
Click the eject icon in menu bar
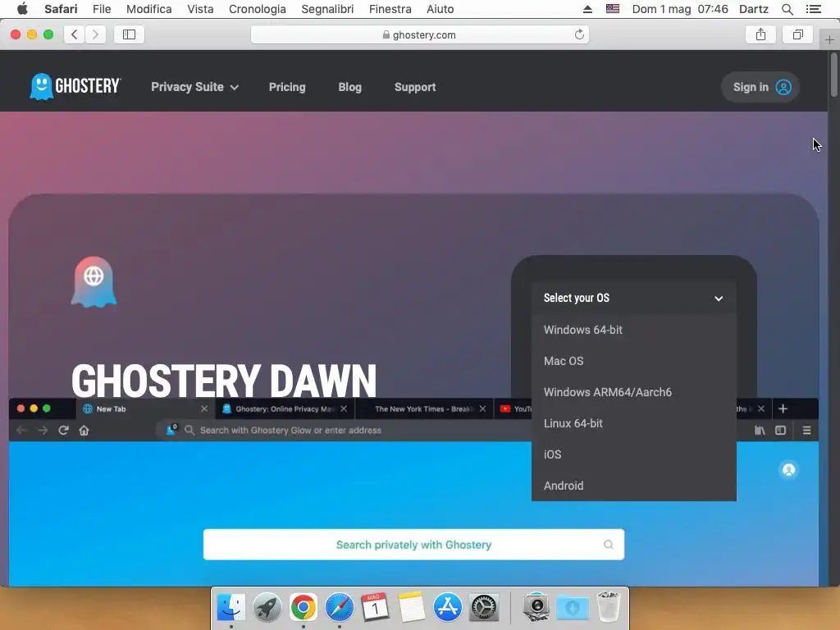[587, 9]
